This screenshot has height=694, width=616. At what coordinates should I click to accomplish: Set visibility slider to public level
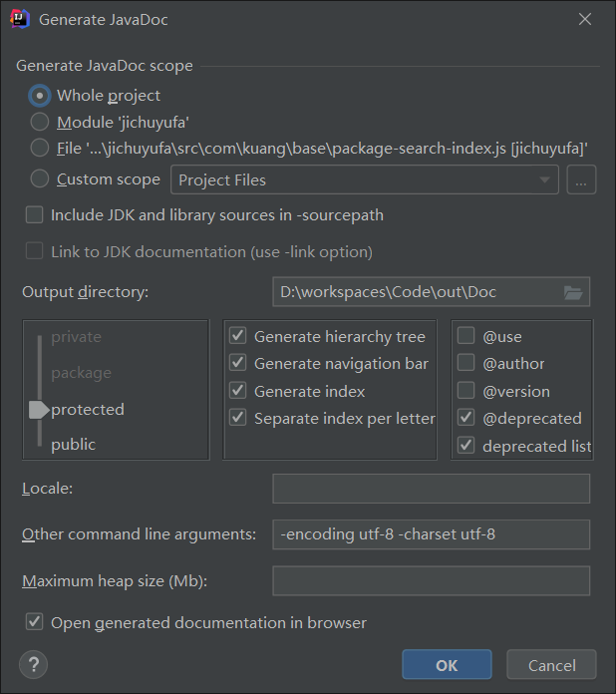[73, 445]
